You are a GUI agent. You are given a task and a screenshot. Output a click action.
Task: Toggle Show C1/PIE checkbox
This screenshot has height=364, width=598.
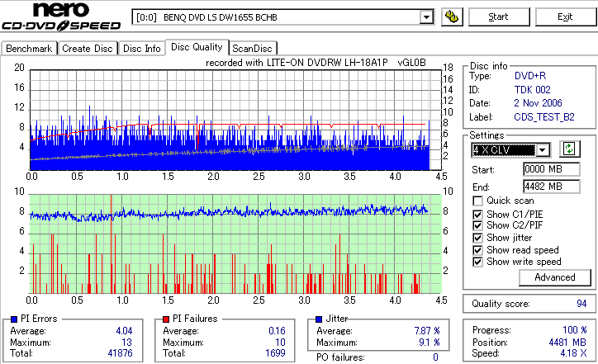tap(477, 215)
